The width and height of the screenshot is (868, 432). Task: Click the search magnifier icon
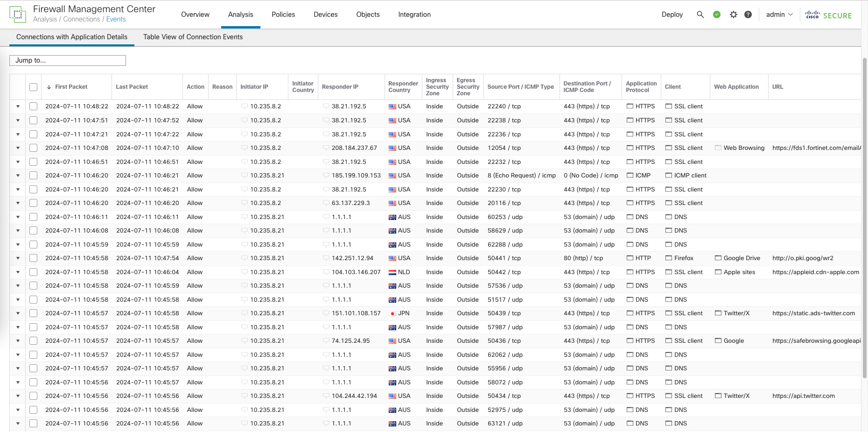click(700, 14)
